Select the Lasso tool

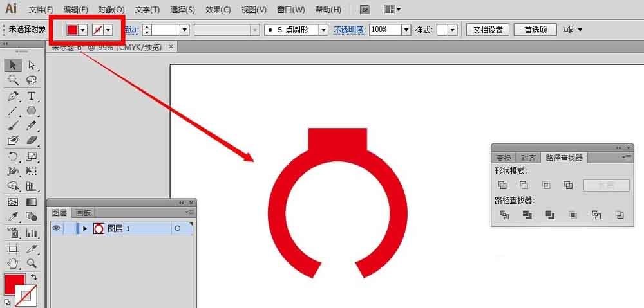(x=31, y=80)
